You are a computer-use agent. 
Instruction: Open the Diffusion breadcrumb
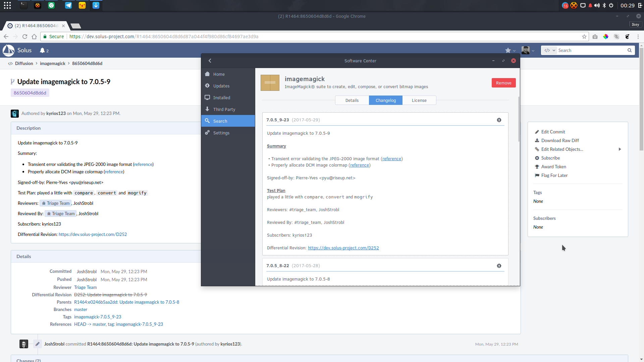tap(24, 63)
